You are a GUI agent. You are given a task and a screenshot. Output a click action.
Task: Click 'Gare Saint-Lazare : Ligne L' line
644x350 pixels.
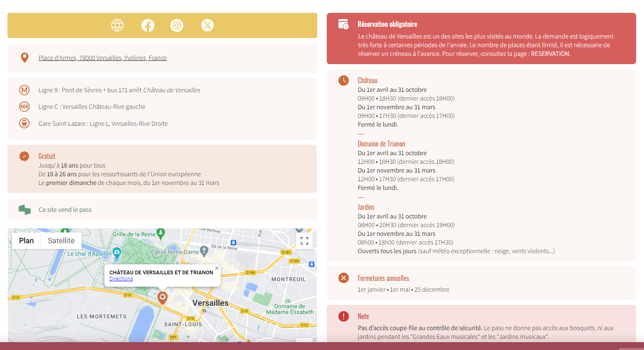click(x=103, y=124)
